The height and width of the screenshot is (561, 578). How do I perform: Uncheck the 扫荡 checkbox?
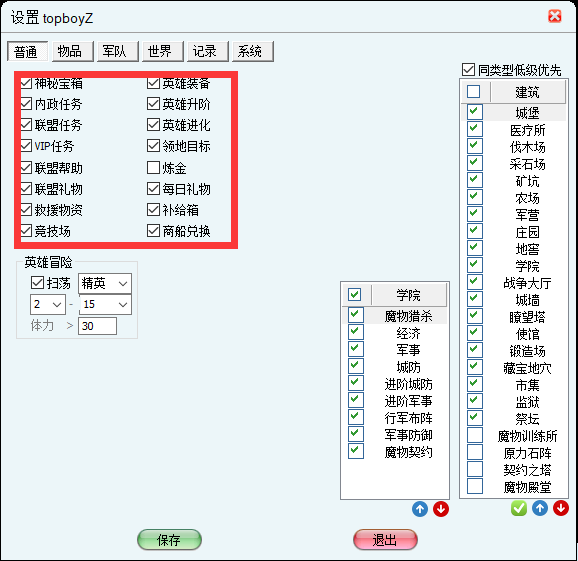tap(37, 283)
